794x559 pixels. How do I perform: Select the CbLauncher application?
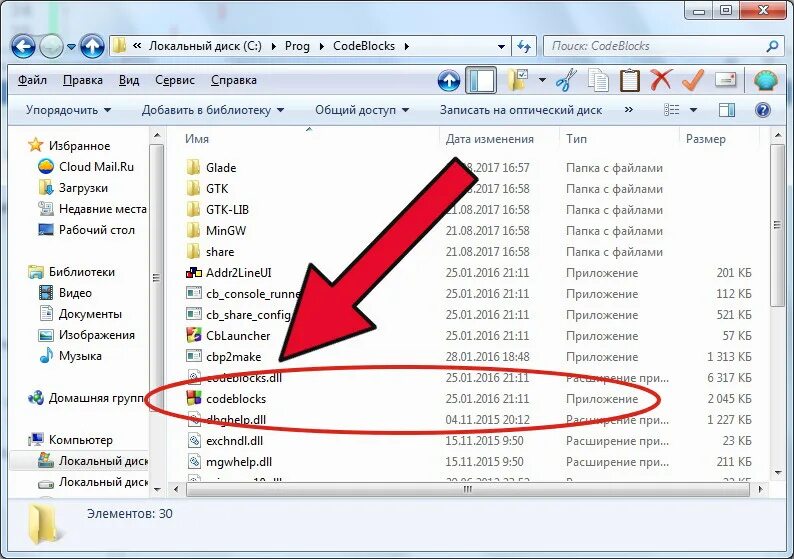click(228, 336)
